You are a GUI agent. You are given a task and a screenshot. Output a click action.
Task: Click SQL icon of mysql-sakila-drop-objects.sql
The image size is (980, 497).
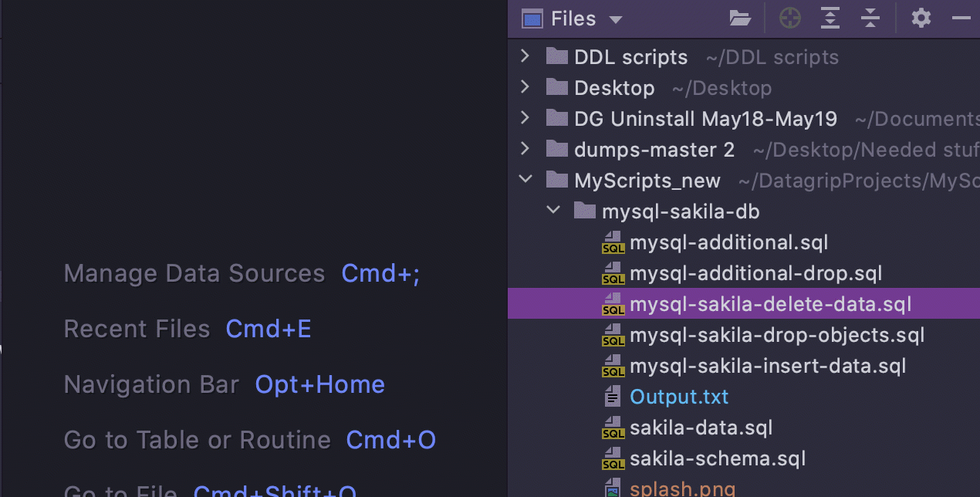click(x=613, y=335)
